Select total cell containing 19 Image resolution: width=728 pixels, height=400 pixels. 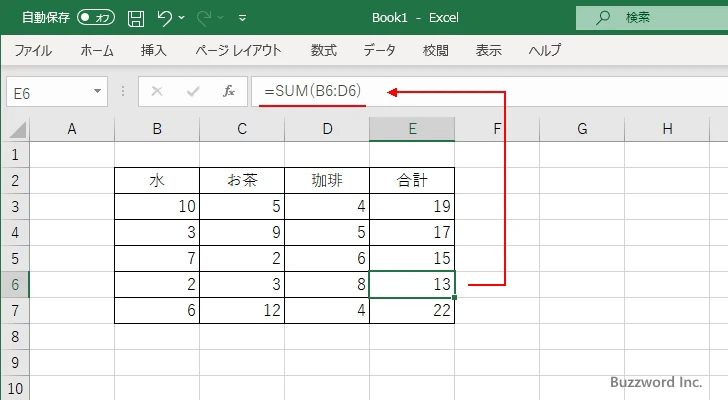click(x=412, y=206)
